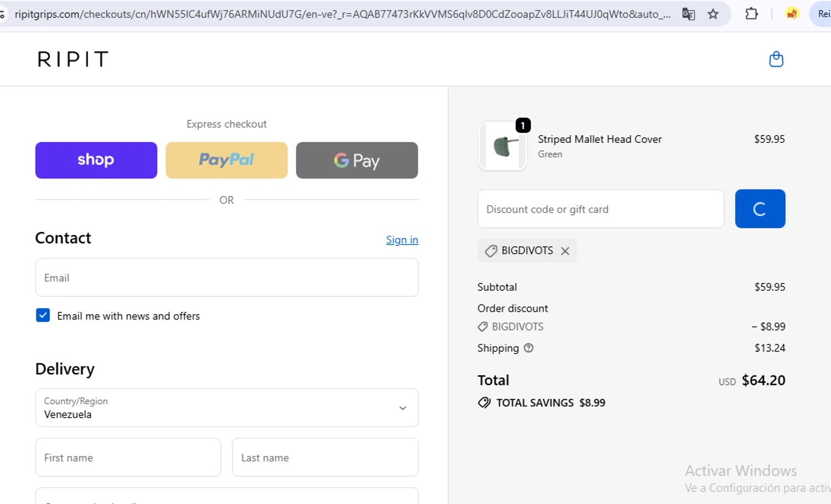This screenshot has height=504, width=831.
Task: Click the Discount code or gift card field
Action: click(601, 209)
